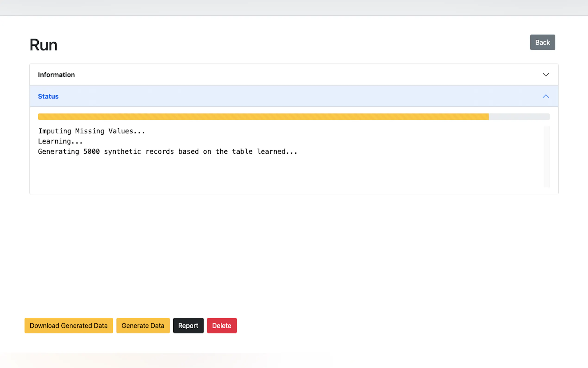Click the Back button

542,42
